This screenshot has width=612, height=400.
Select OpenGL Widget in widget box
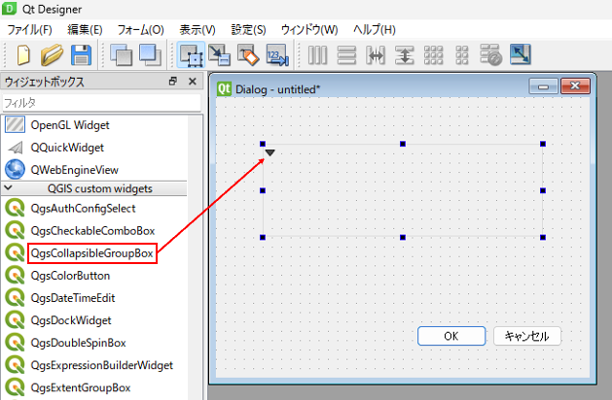70,125
